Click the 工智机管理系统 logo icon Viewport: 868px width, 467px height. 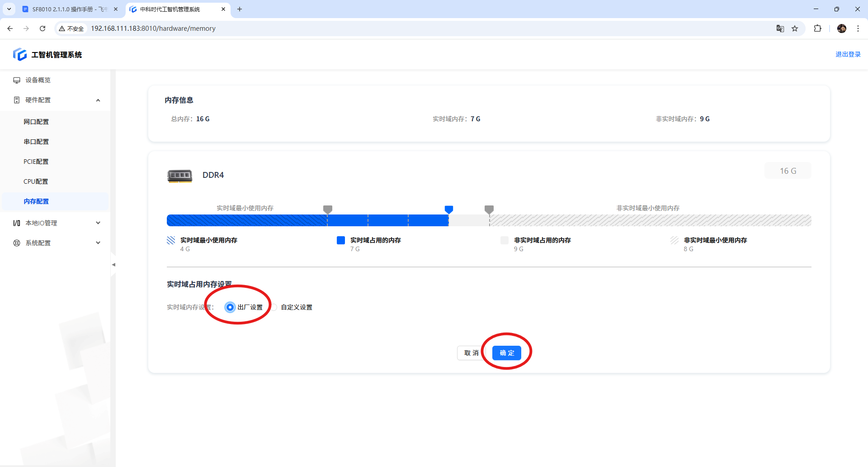[20, 55]
